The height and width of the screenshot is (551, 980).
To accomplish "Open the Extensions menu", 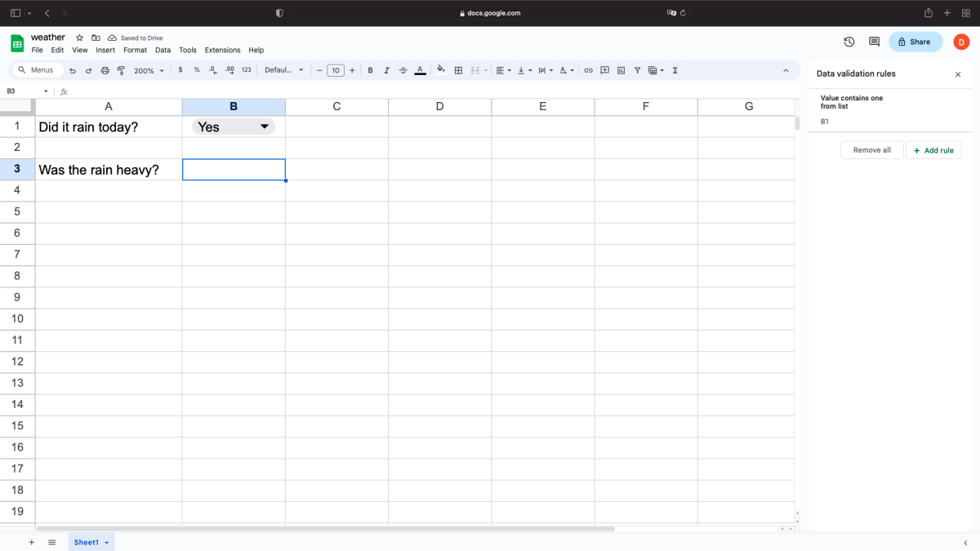I will pos(222,50).
